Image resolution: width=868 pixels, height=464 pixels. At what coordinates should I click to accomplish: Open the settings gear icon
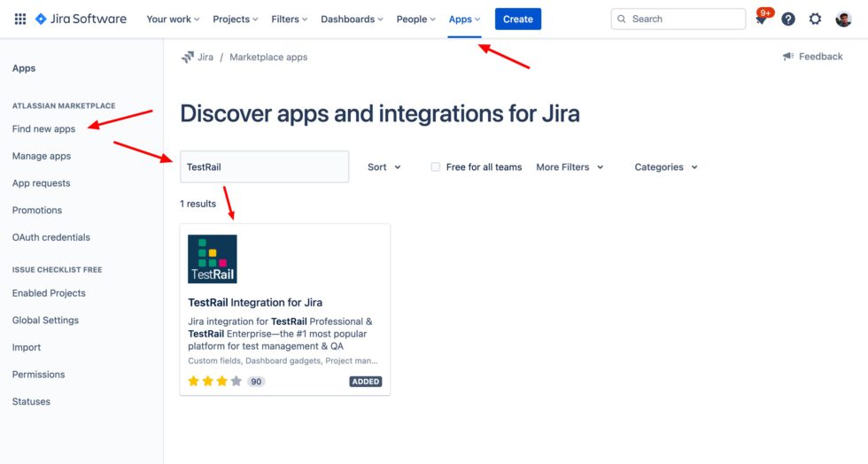point(816,19)
